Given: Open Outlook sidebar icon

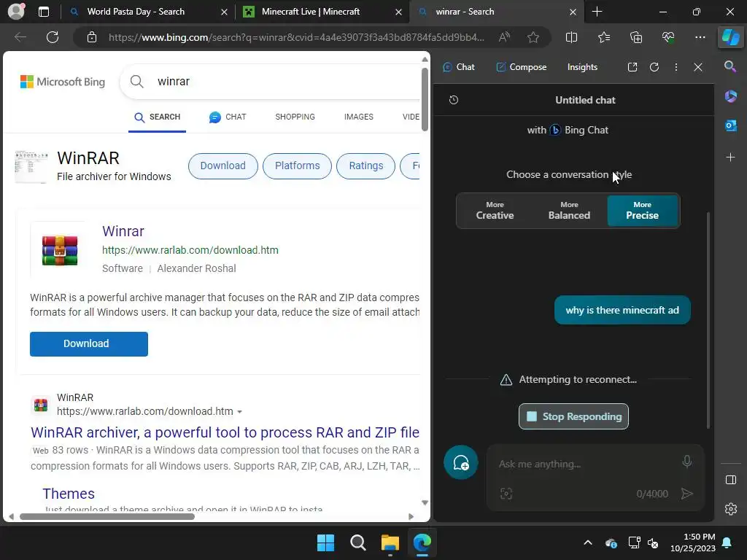Looking at the screenshot, I should [730, 125].
